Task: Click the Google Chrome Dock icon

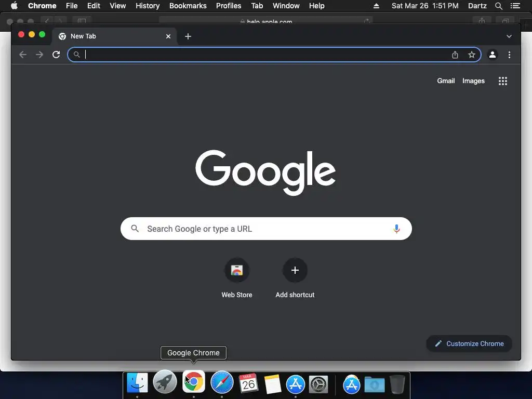Action: tap(194, 382)
